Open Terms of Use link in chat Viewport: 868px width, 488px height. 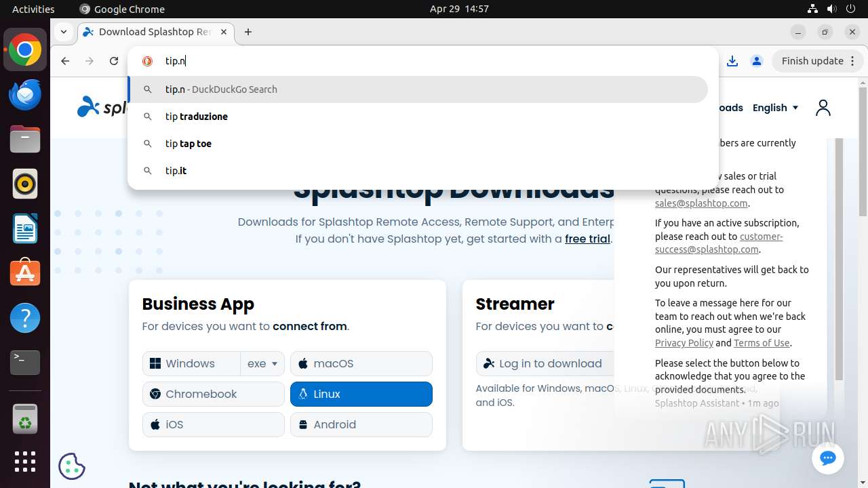(x=762, y=343)
